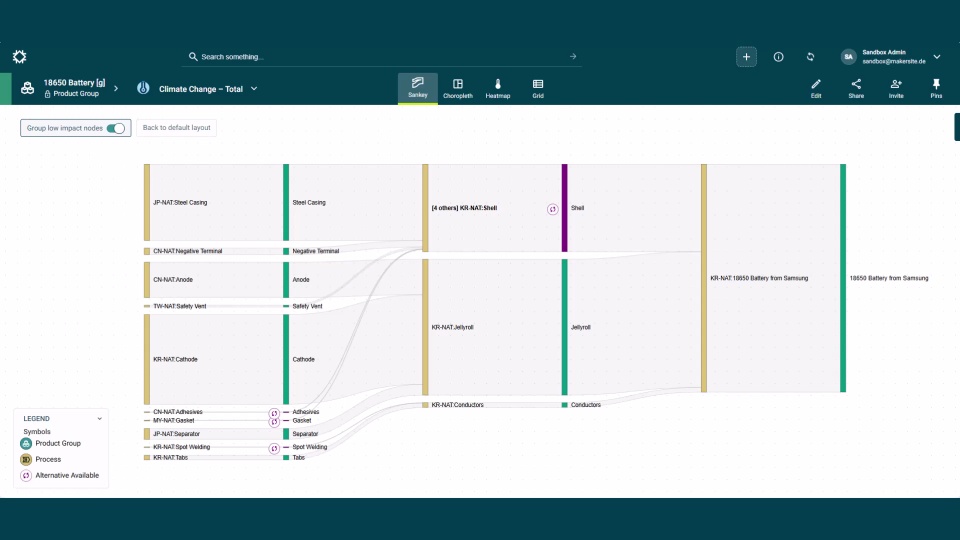Viewport: 960px width, 540px height.
Task: Toggle Group low impact nodes switch
Action: point(116,128)
